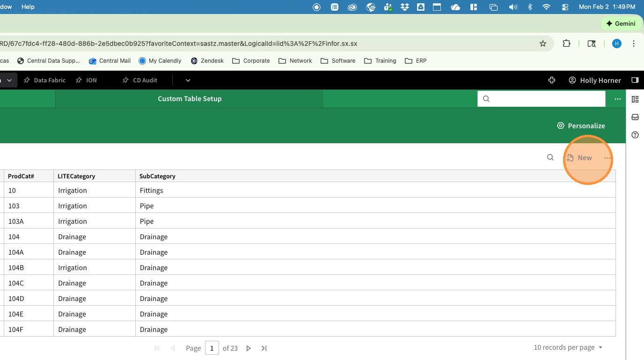The width and height of the screenshot is (644, 360).
Task: Click the grid search magnifier icon
Action: [550, 158]
